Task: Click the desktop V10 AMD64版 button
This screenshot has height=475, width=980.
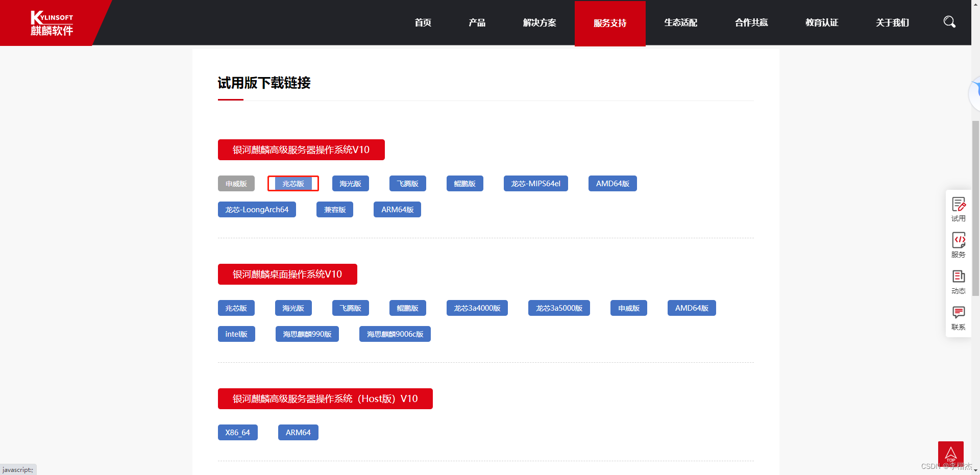Action: (x=692, y=308)
